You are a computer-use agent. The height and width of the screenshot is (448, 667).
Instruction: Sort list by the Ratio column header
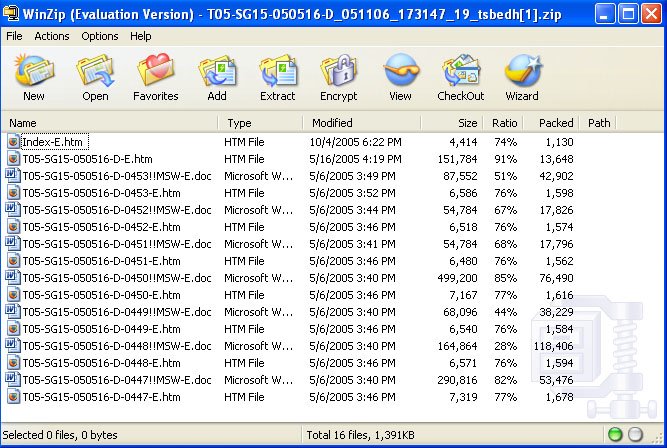pos(503,123)
